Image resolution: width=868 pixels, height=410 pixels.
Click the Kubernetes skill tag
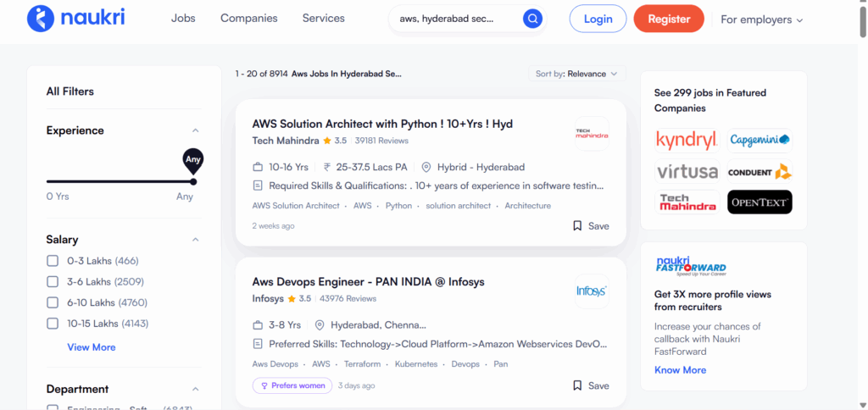pos(416,364)
